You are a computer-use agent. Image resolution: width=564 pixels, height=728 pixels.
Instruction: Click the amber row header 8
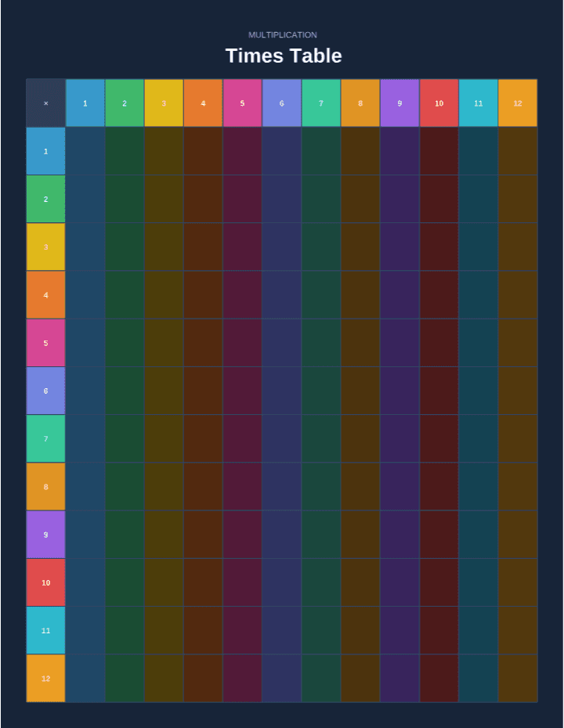[x=45, y=487]
